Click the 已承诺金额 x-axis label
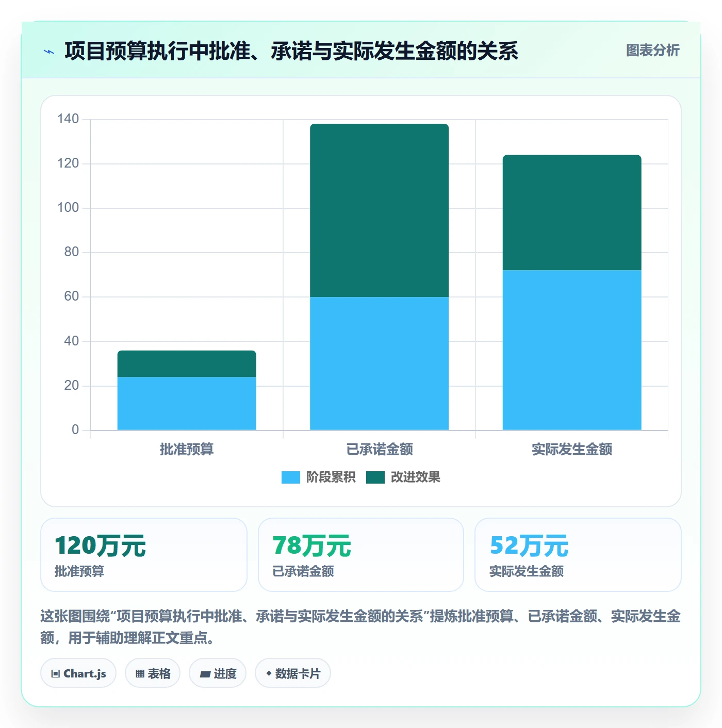 point(380,450)
